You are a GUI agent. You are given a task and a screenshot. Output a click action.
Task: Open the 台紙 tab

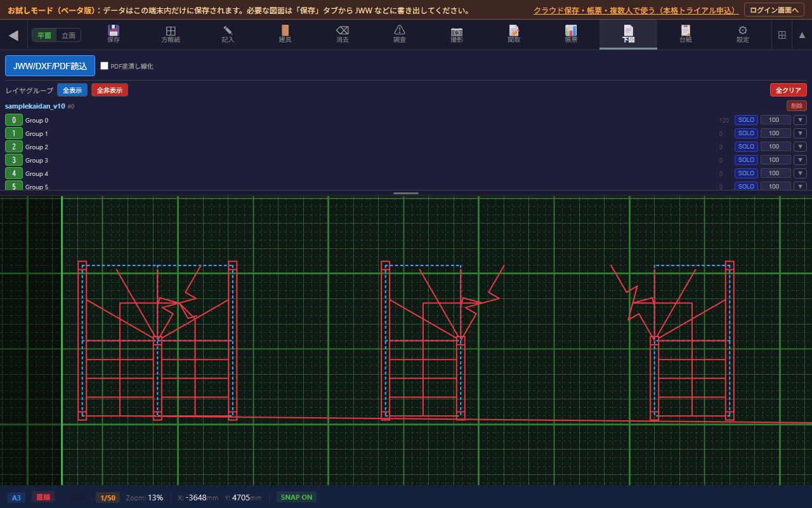coord(686,34)
